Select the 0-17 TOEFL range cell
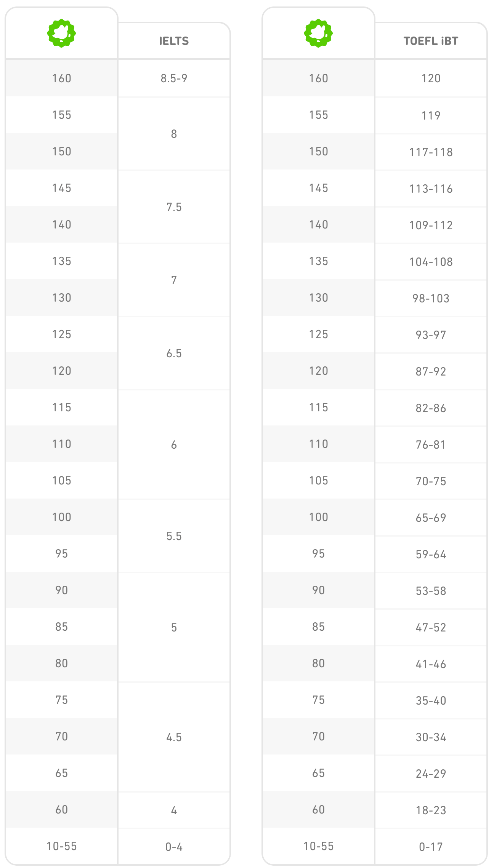The height and width of the screenshot is (868, 494). tap(431, 847)
